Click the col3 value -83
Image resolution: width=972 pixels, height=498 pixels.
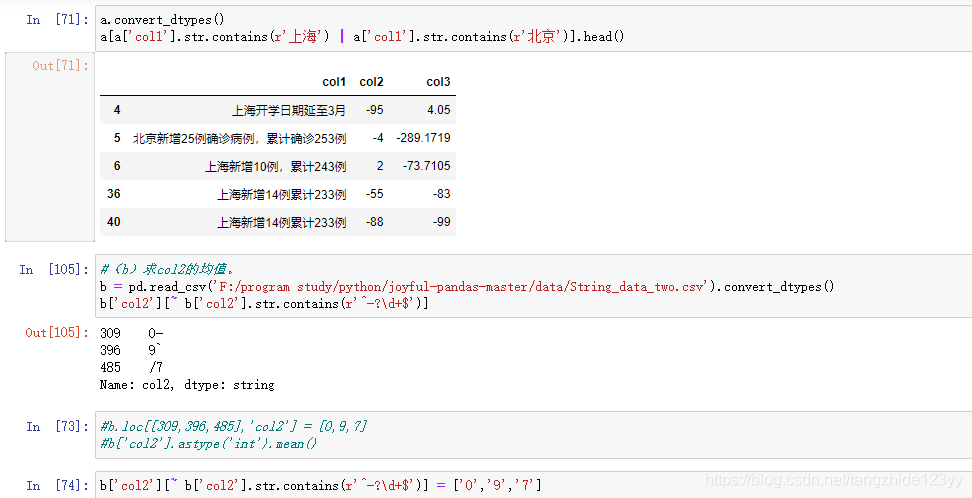click(441, 193)
